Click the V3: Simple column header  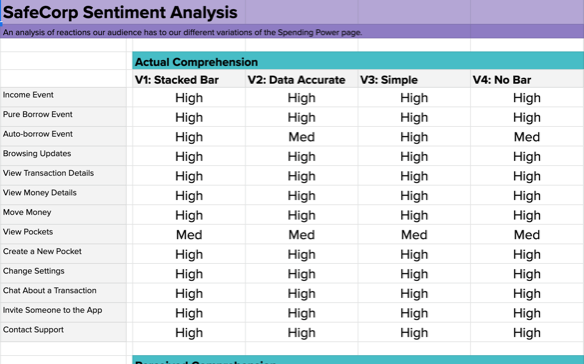pos(389,80)
